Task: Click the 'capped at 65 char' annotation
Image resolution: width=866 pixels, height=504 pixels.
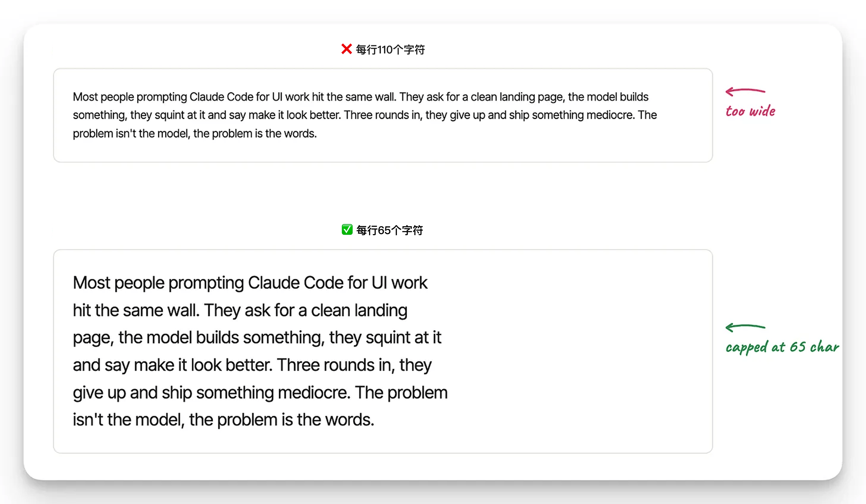Action: pos(782,347)
